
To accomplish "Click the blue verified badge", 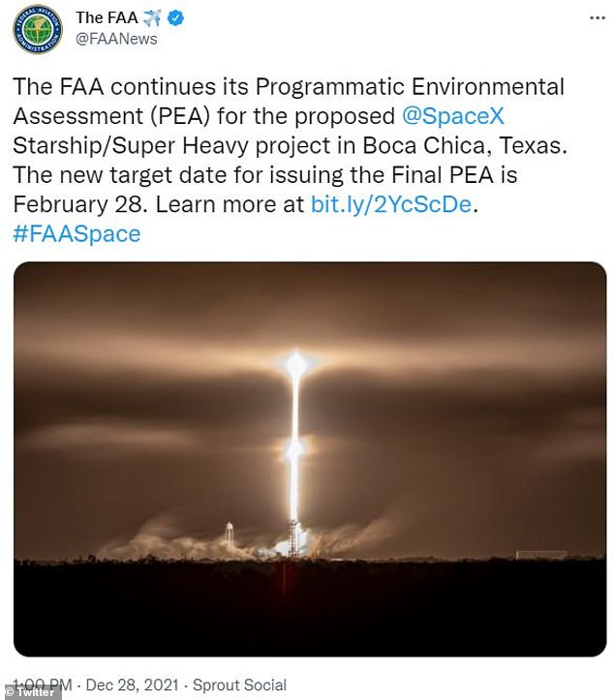I will (179, 17).
